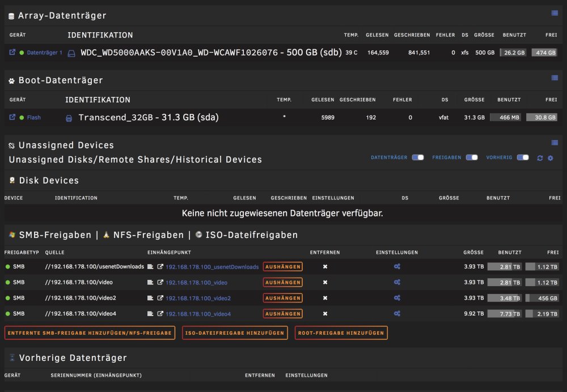Image resolution: width=567 pixels, height=392 pixels.
Task: Open Unassigned Devices settings gear icon
Action: click(x=551, y=158)
